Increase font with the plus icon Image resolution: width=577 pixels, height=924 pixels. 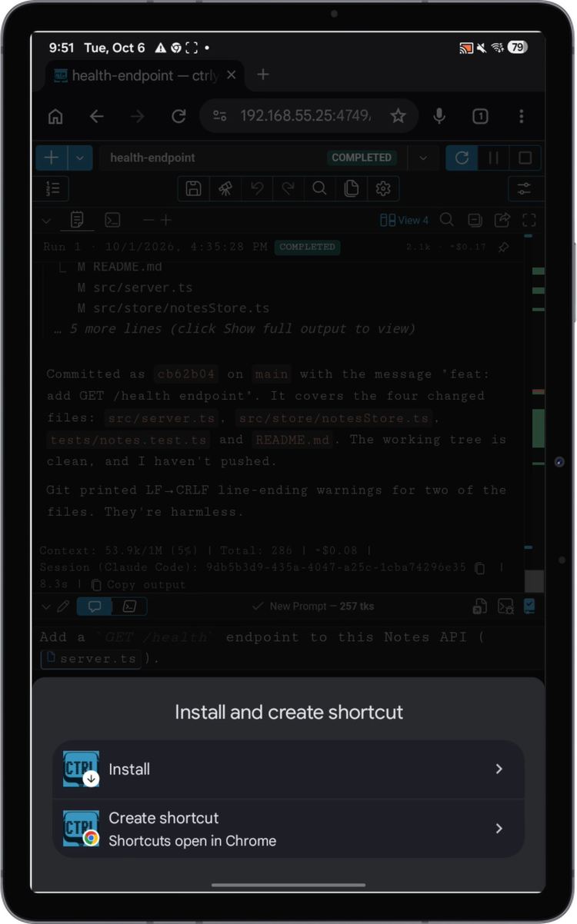165,221
